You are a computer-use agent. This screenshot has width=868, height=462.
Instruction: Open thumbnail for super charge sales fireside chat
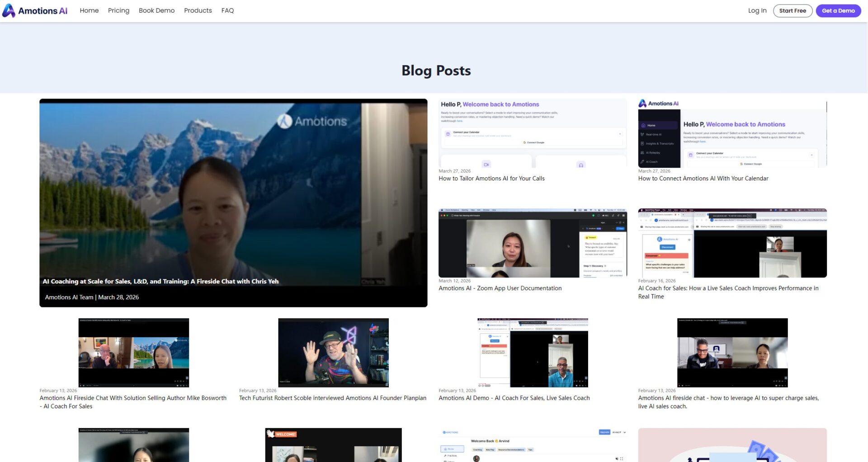click(x=732, y=353)
